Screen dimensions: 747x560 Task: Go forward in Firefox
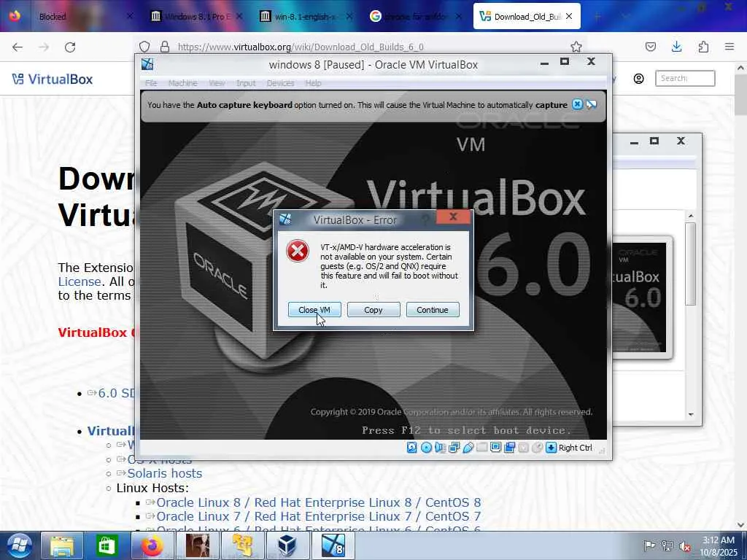(44, 47)
